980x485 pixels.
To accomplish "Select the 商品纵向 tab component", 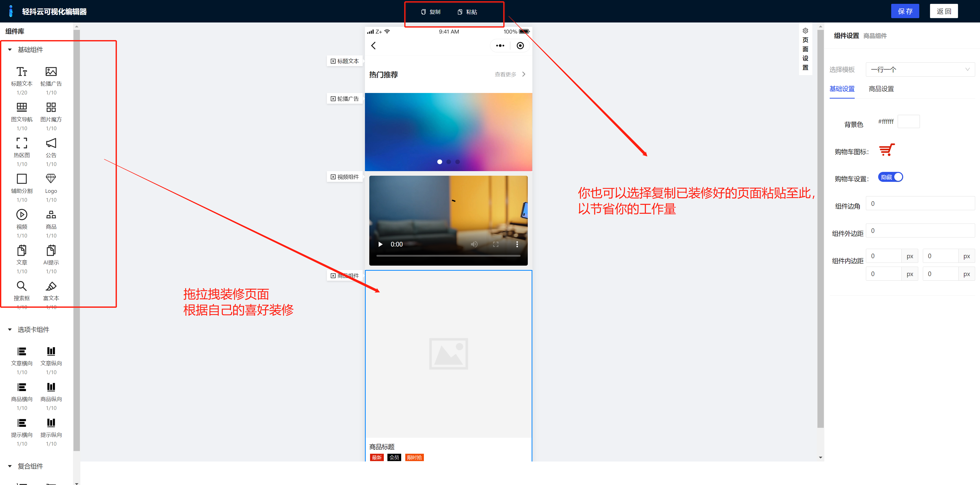I will [x=51, y=396].
